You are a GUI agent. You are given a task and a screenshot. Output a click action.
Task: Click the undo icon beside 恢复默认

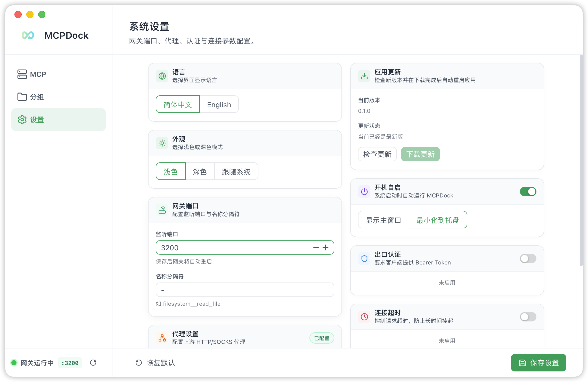[139, 363]
